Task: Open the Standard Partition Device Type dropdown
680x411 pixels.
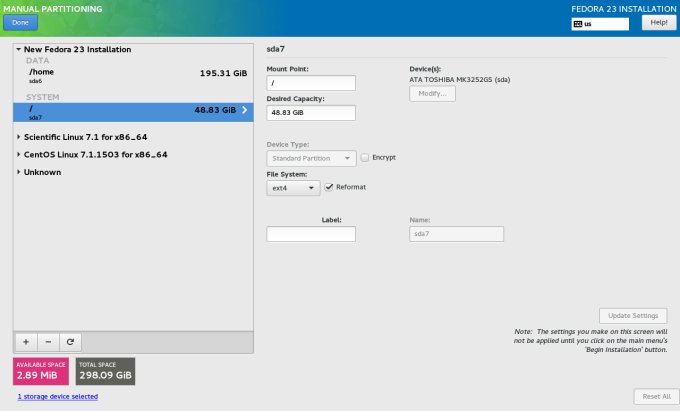Action: click(x=311, y=159)
